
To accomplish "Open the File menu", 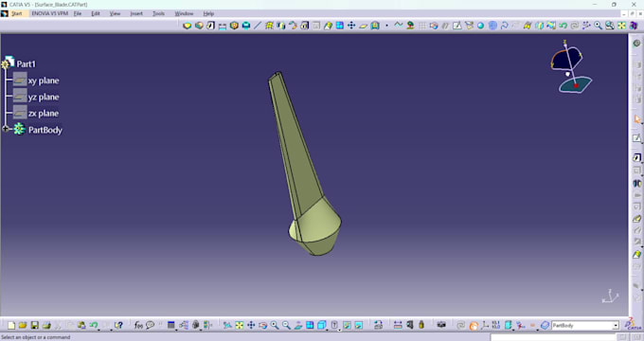I will pos(78,13).
